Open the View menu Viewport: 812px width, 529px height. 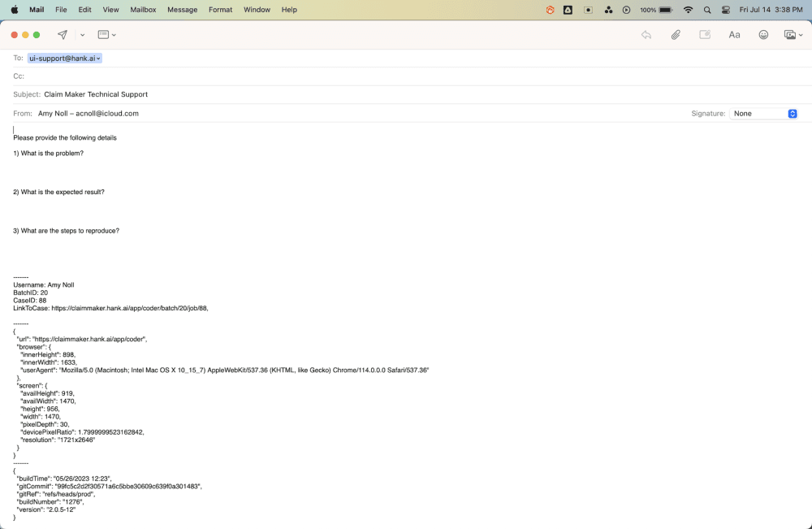point(110,9)
